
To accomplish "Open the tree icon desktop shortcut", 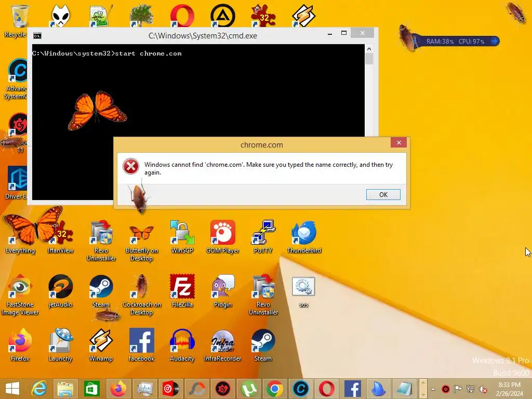I will pyautogui.click(x=141, y=16).
